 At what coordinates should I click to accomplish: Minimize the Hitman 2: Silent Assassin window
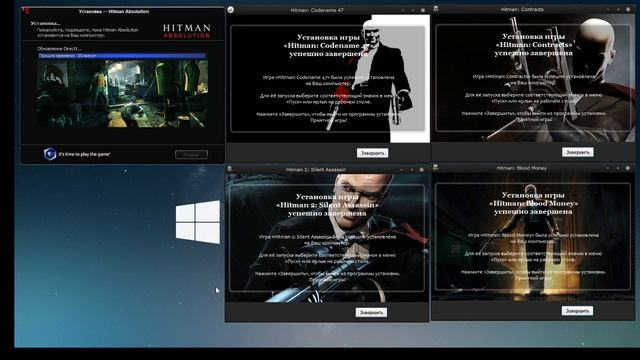(x=402, y=169)
